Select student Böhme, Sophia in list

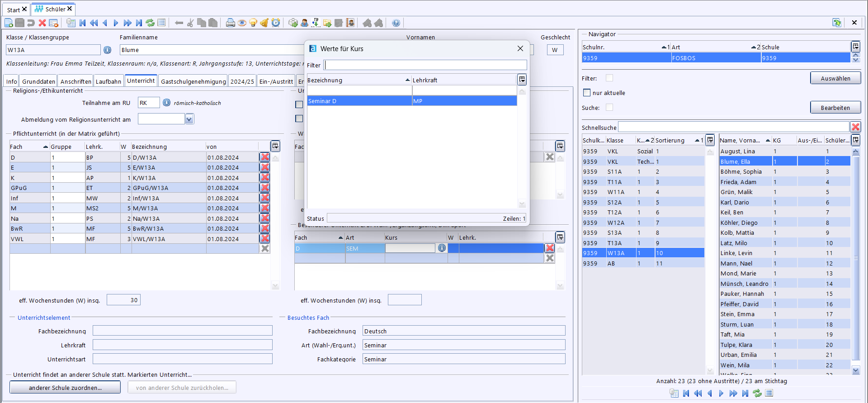tap(785, 171)
